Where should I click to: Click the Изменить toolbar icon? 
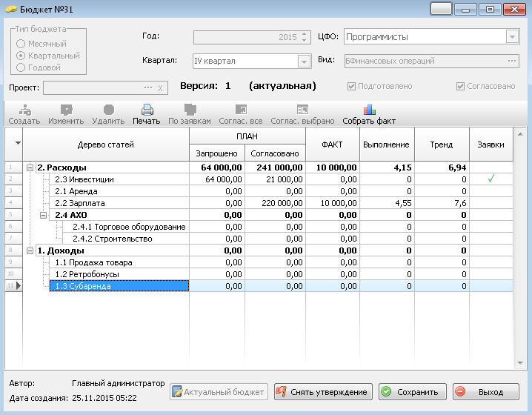coord(67,110)
